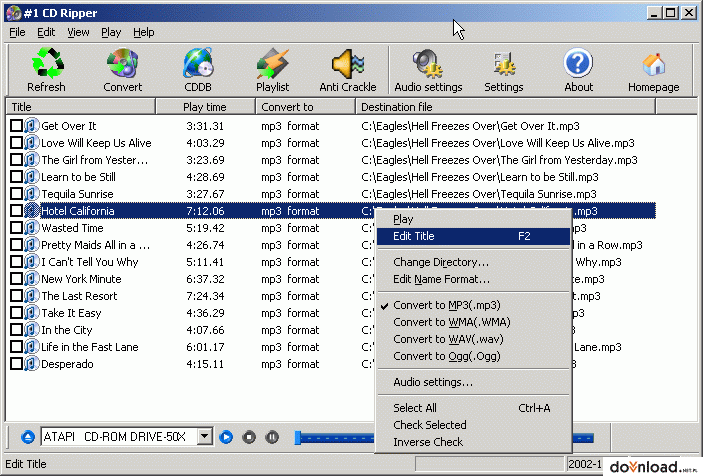Viewport: 703px width, 476px height.
Task: Select Edit Name Format... entry
Action: click(473, 279)
